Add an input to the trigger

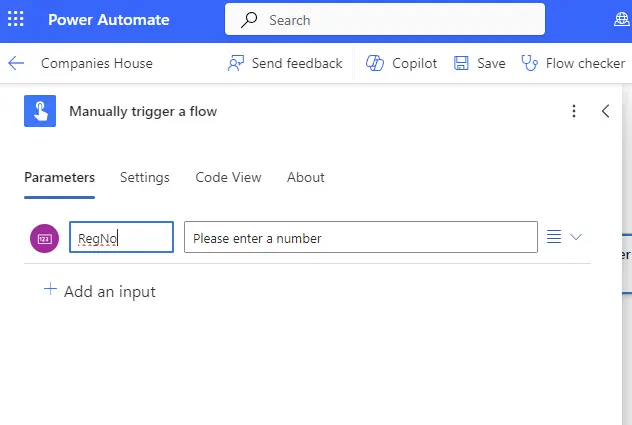click(x=100, y=291)
